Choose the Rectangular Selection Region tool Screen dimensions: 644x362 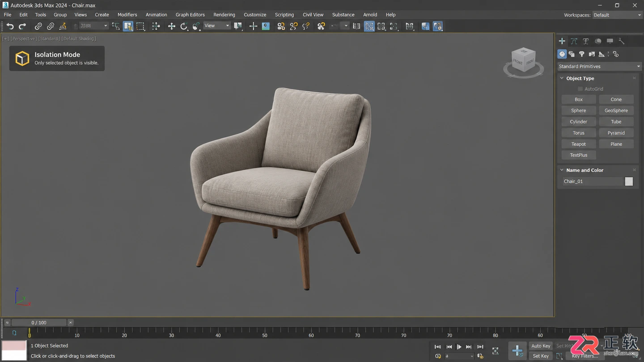(x=140, y=26)
